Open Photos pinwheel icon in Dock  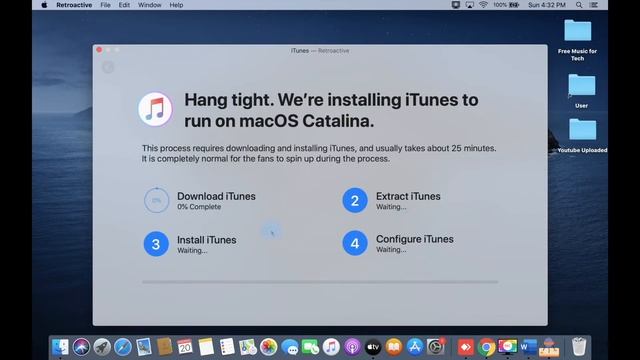pos(269,347)
